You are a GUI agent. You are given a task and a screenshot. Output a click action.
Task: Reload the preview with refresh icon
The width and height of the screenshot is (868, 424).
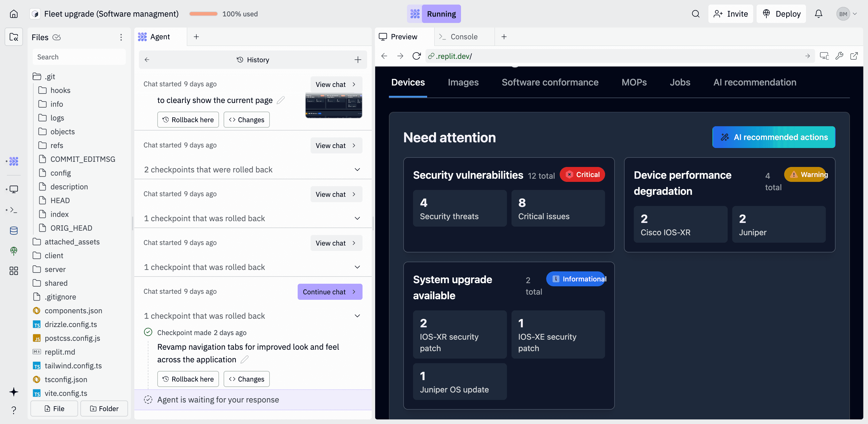(x=416, y=56)
